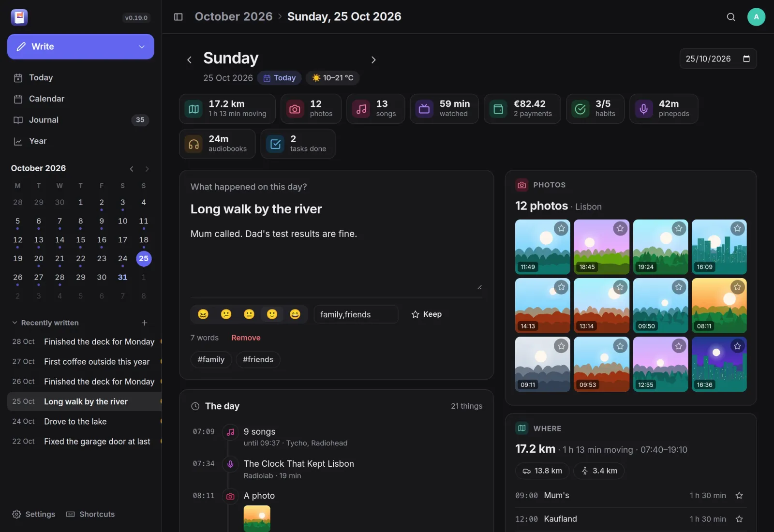Screen dimensions: 774x532
Task: Open the 24m audiobooks card
Action: pos(216,144)
